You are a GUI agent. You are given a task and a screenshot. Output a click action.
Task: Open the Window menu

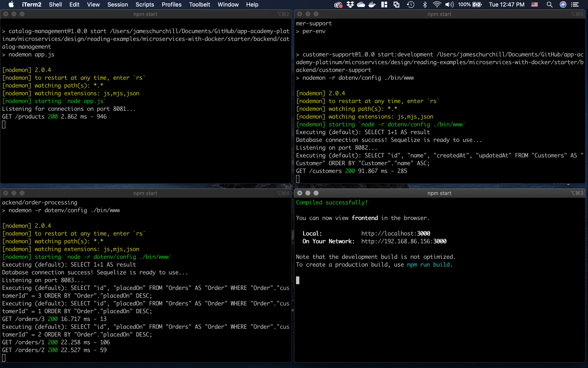coord(228,4)
